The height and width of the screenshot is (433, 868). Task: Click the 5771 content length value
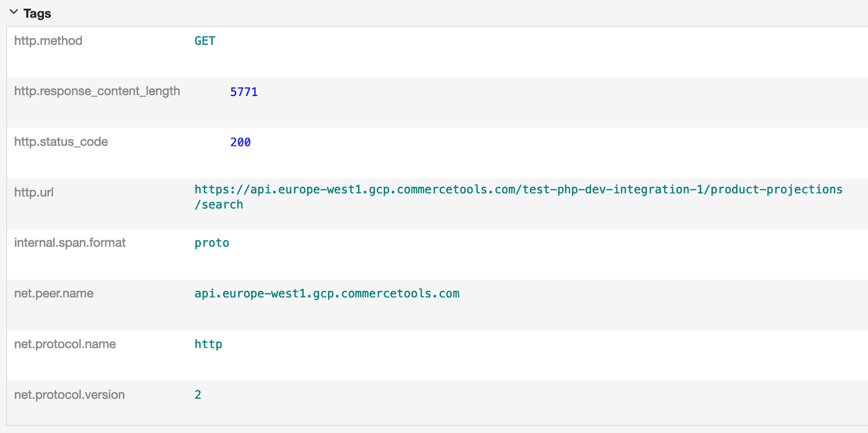pos(243,92)
